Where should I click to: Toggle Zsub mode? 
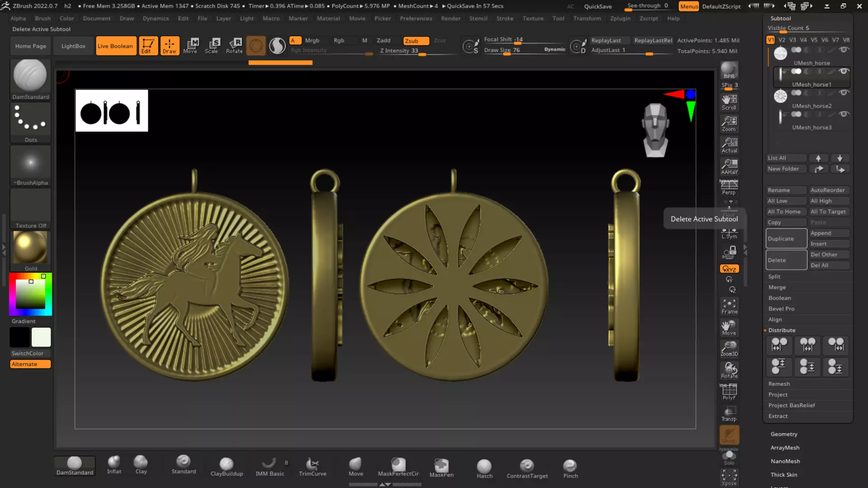point(416,41)
